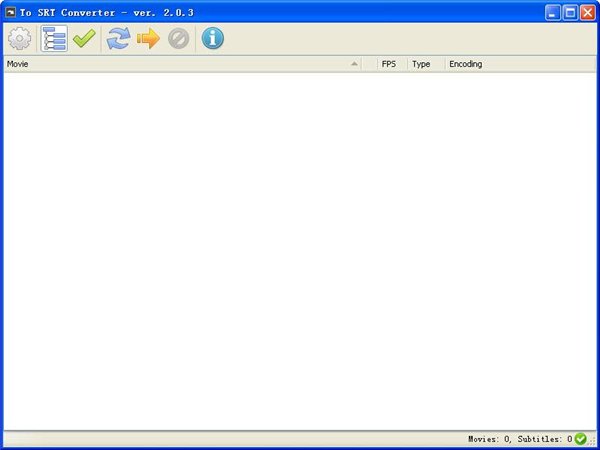This screenshot has width=600, height=450.
Task: Click the Type column header
Action: pos(426,64)
